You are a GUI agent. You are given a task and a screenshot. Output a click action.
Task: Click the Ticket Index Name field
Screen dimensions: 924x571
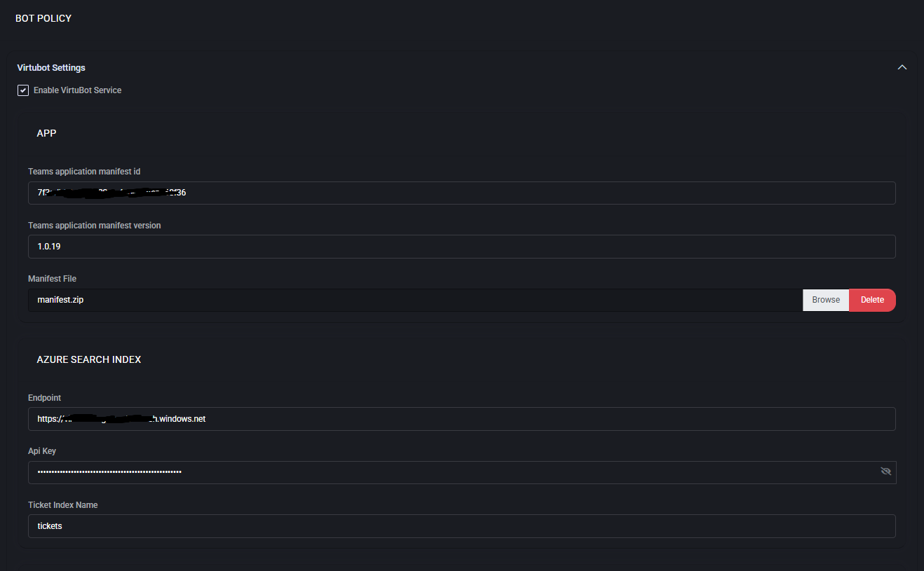point(461,526)
